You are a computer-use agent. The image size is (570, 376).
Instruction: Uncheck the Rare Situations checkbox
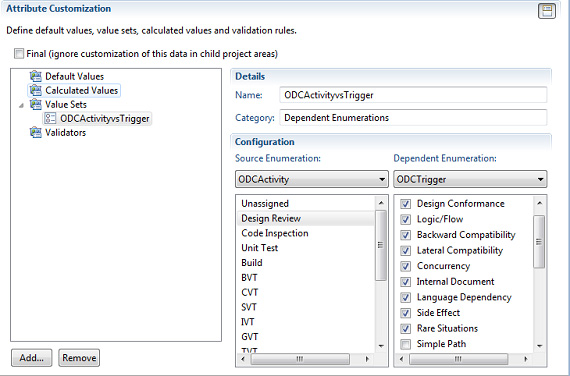click(405, 328)
